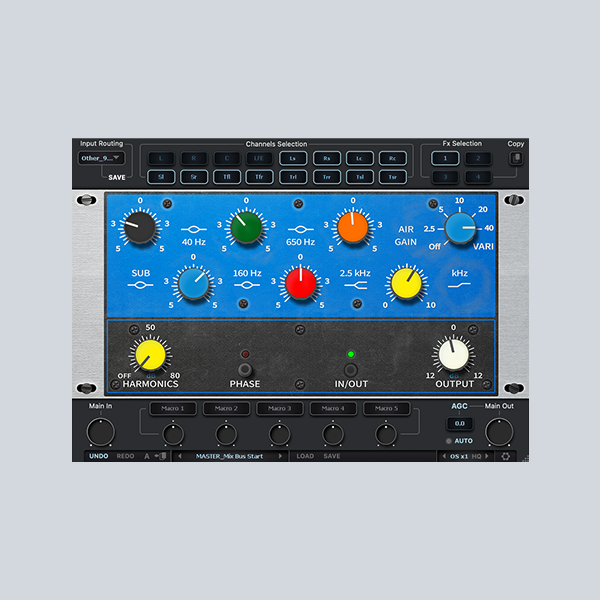Click the Main In knob
This screenshot has width=600, height=600.
(101, 432)
